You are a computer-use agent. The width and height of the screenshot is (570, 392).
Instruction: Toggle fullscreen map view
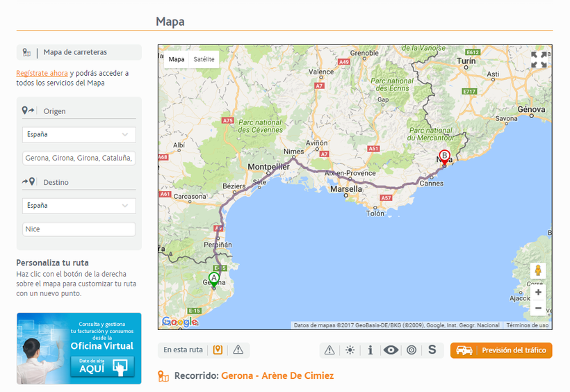(539, 60)
